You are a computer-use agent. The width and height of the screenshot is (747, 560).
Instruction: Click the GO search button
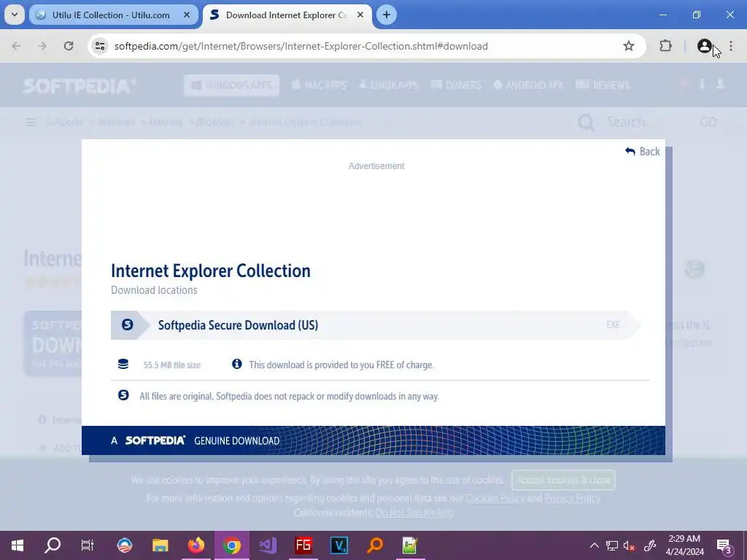pyautogui.click(x=708, y=122)
